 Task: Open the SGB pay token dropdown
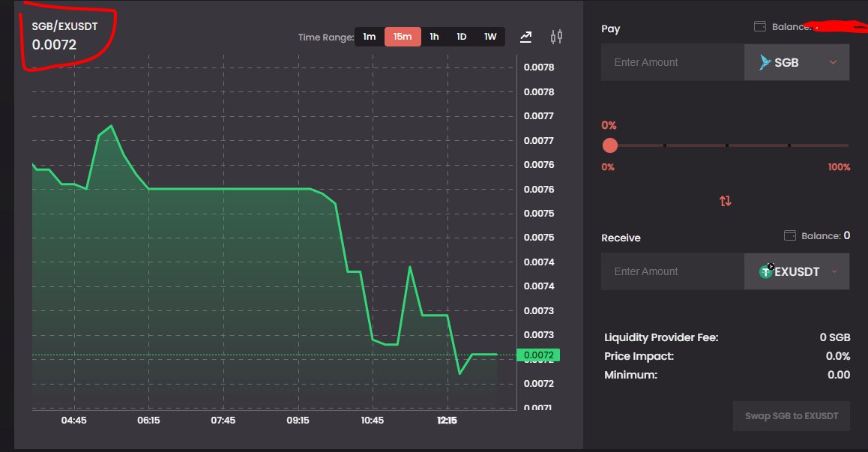tap(797, 63)
